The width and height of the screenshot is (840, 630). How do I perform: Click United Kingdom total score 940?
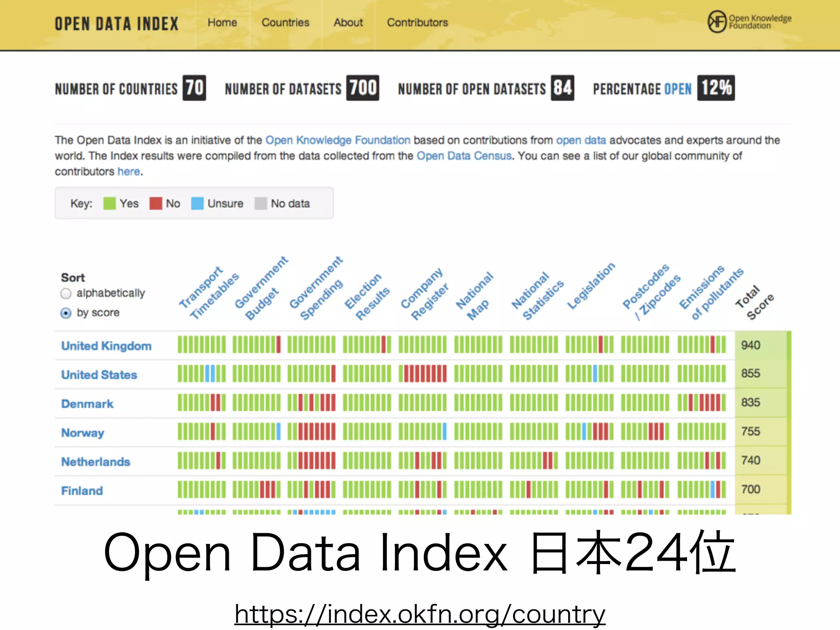coord(751,345)
